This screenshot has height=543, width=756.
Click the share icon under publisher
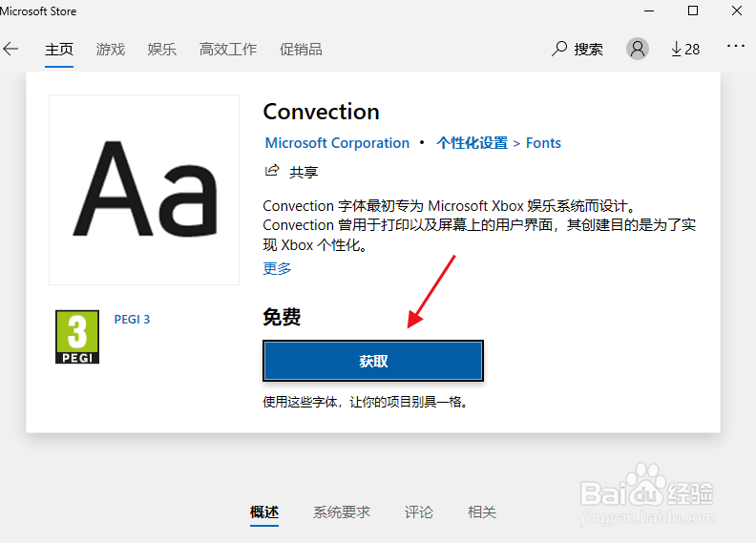272,171
